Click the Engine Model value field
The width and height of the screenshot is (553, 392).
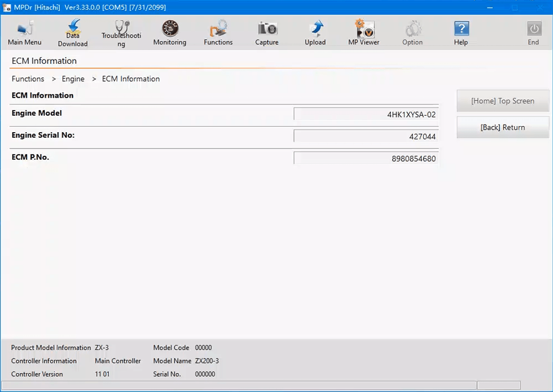[366, 114]
